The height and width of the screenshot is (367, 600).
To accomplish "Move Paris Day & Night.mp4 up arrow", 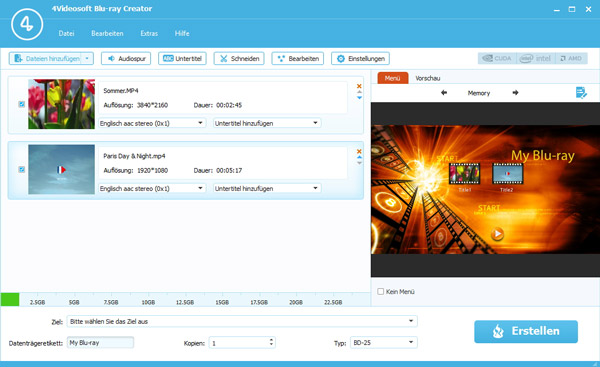I will pos(359,157).
